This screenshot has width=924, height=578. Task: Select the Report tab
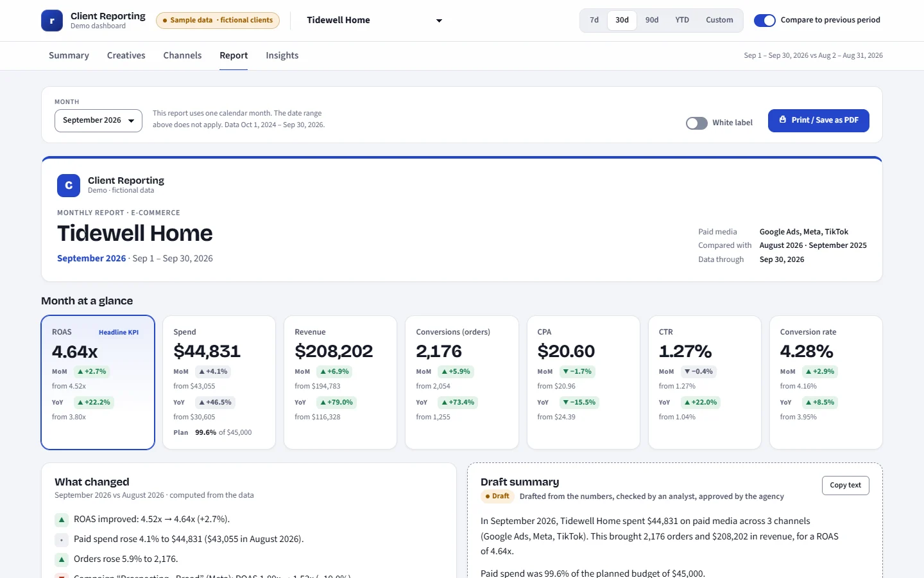[x=234, y=56]
